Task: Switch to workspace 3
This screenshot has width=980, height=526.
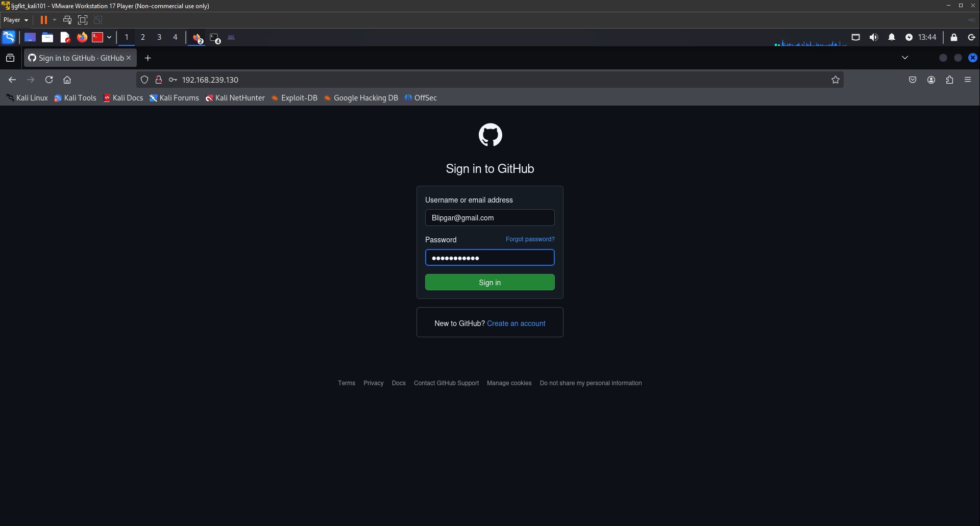Action: (159, 37)
